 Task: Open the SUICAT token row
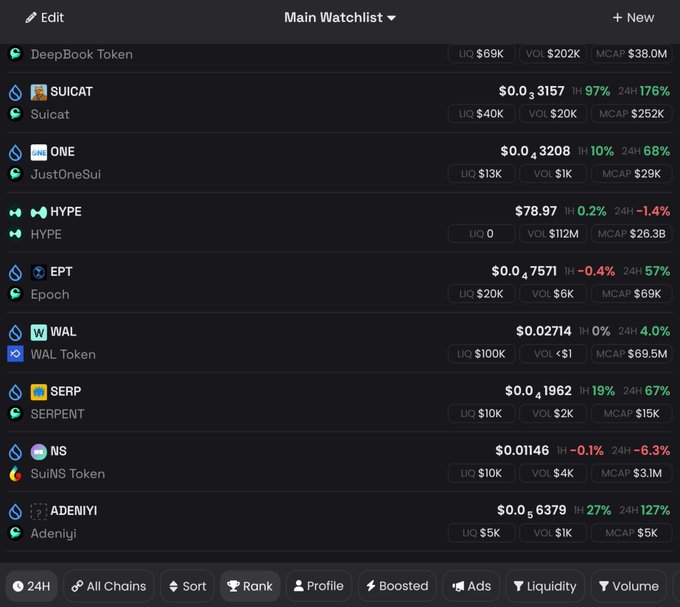[x=340, y=103]
